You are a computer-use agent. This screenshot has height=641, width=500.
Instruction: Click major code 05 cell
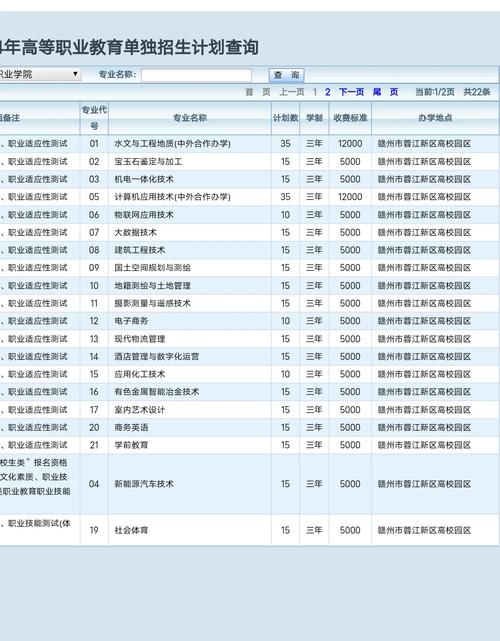(x=94, y=197)
